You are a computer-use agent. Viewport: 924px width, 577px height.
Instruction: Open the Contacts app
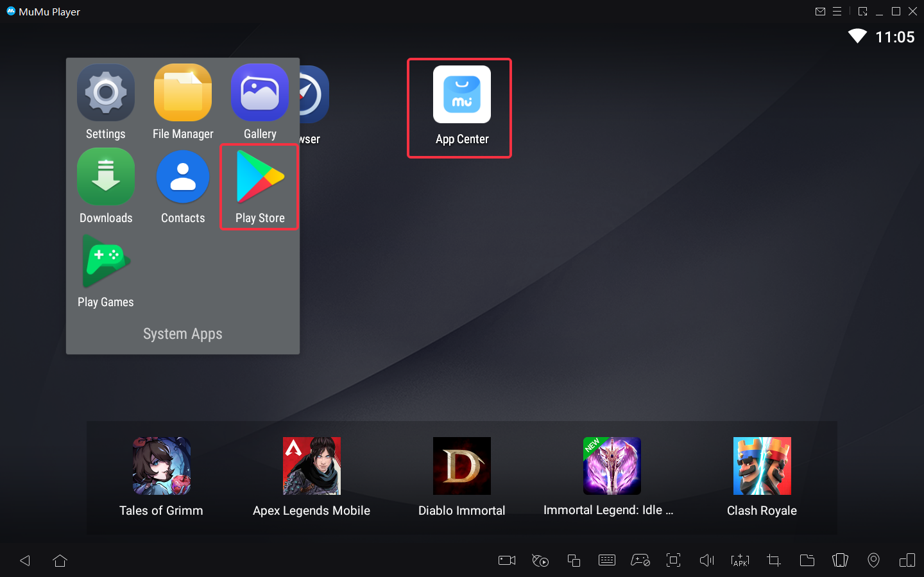pyautogui.click(x=183, y=177)
